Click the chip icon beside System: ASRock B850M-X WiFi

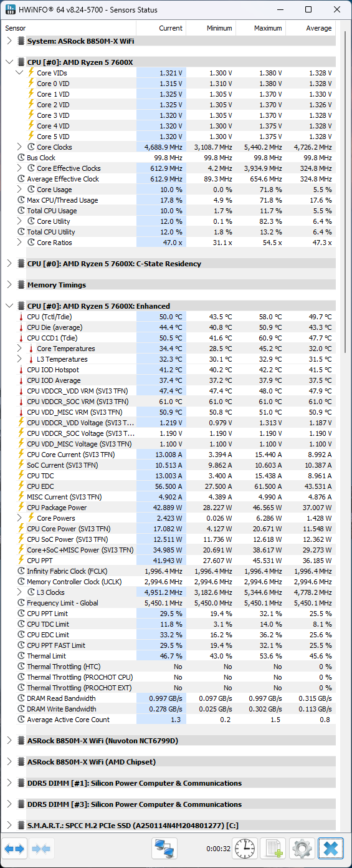tap(21, 41)
